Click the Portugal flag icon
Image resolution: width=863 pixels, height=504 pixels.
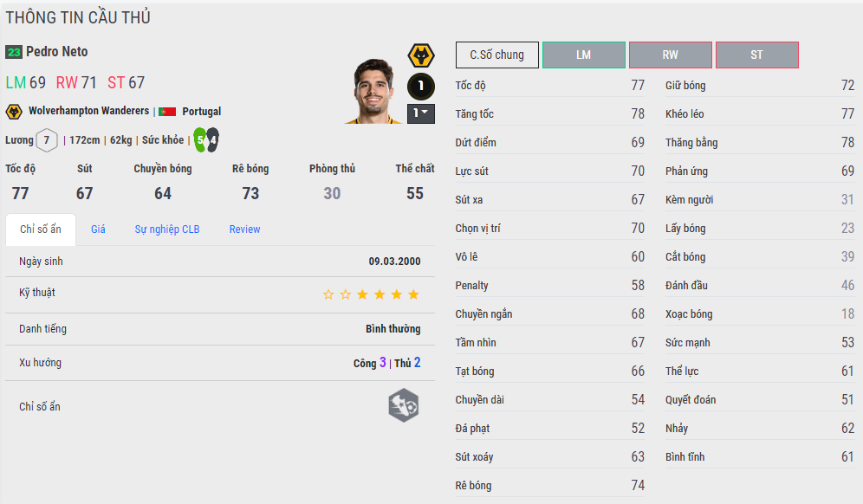(167, 112)
